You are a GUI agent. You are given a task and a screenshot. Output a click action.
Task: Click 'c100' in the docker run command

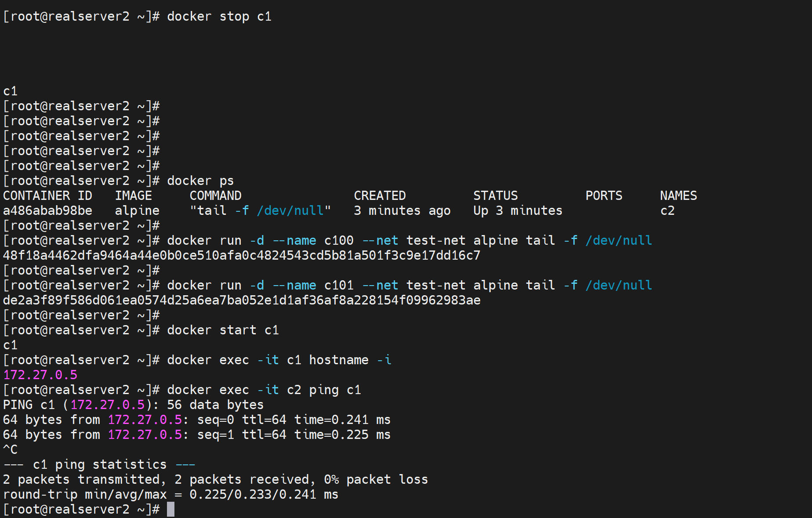(x=338, y=241)
